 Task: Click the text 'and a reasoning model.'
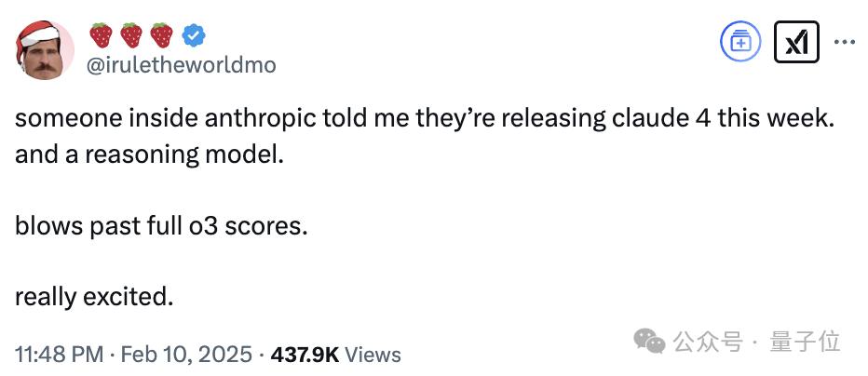pyautogui.click(x=147, y=154)
